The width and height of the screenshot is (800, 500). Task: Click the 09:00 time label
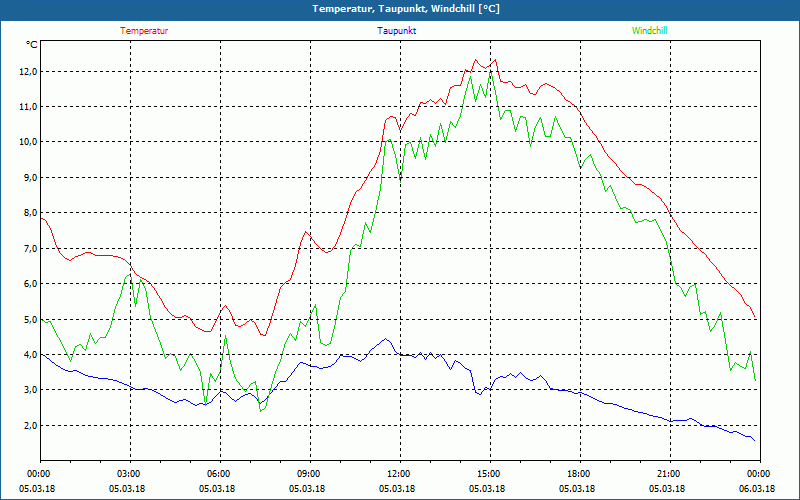tap(310, 474)
